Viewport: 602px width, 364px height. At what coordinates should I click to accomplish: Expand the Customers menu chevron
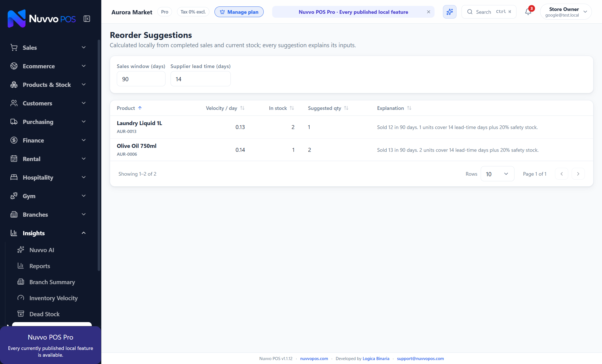(84, 103)
